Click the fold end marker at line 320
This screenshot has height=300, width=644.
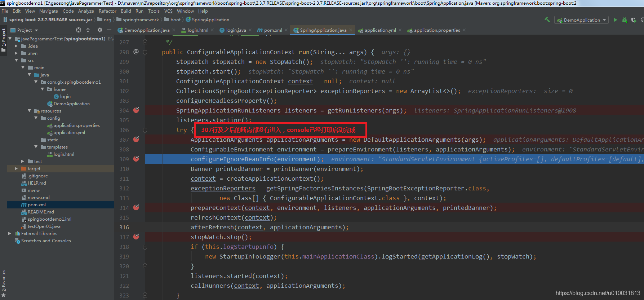tap(145, 266)
